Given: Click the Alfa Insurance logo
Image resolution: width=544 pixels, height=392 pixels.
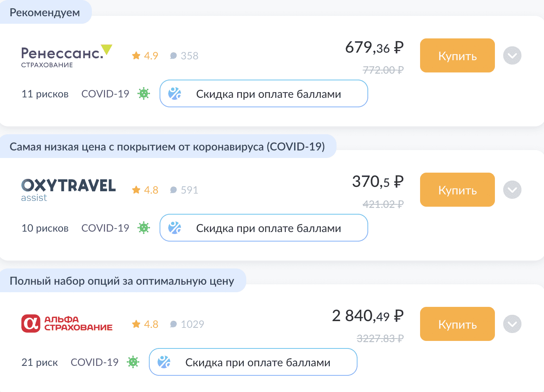Looking at the screenshot, I should 67,323.
